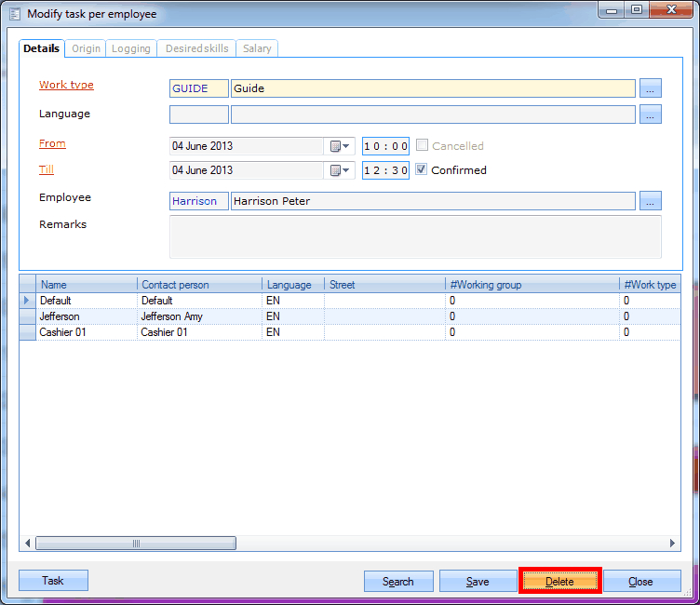Sort by the #Work type column header
This screenshot has width=700, height=605.
pos(650,285)
